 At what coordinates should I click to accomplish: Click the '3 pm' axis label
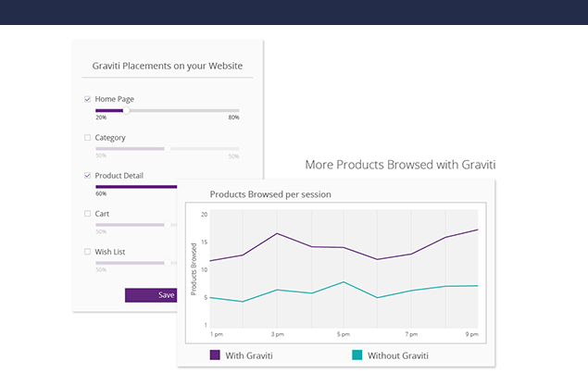[x=278, y=334]
